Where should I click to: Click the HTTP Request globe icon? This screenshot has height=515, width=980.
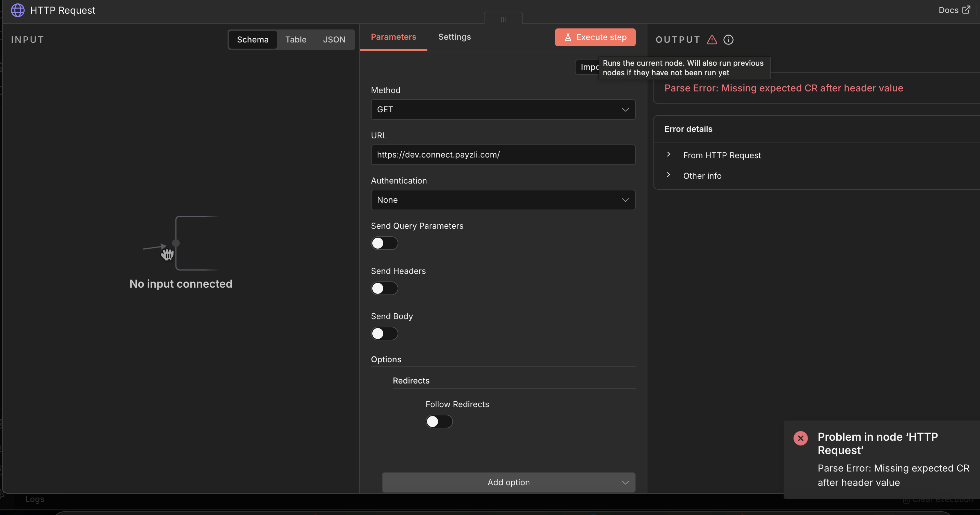pyautogui.click(x=17, y=10)
